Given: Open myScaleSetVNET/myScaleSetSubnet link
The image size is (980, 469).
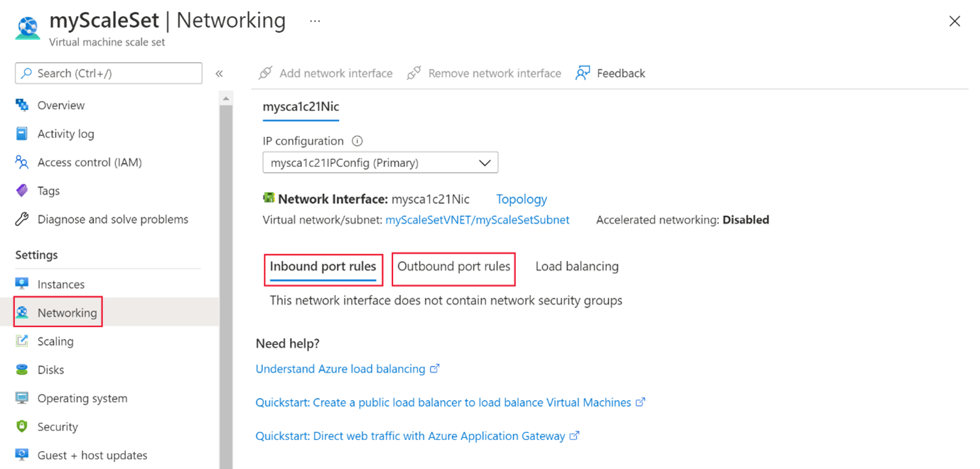Looking at the screenshot, I should (478, 220).
